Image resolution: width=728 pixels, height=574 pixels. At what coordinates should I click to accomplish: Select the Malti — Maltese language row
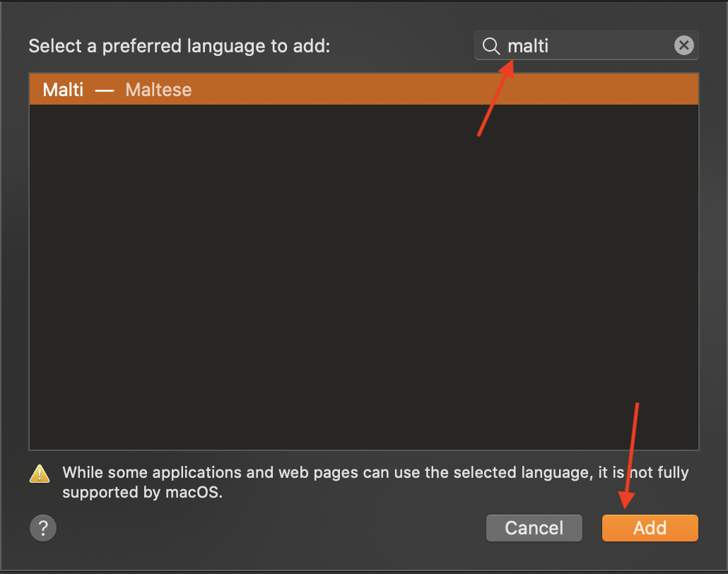364,89
